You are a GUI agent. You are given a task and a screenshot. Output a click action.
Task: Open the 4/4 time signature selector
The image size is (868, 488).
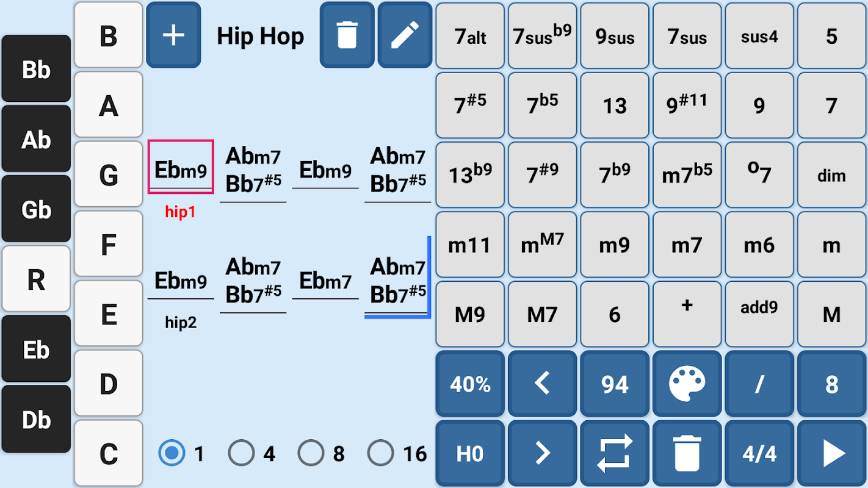[x=759, y=454]
